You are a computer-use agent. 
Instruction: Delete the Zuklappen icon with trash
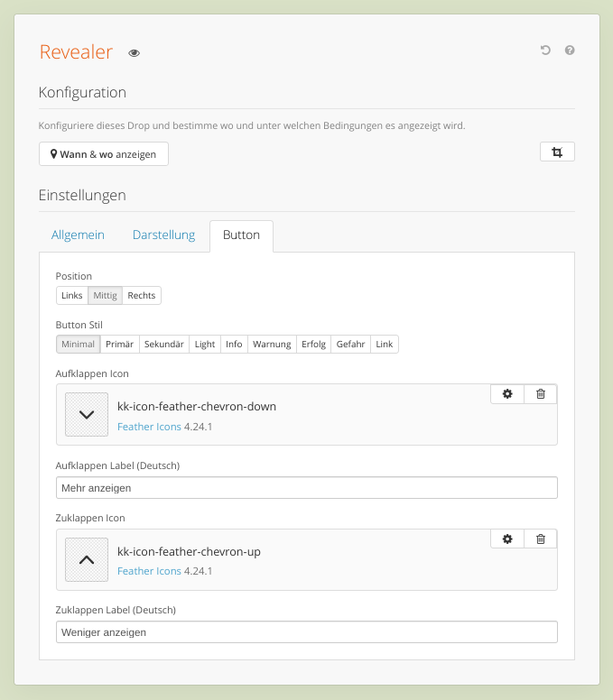(540, 539)
